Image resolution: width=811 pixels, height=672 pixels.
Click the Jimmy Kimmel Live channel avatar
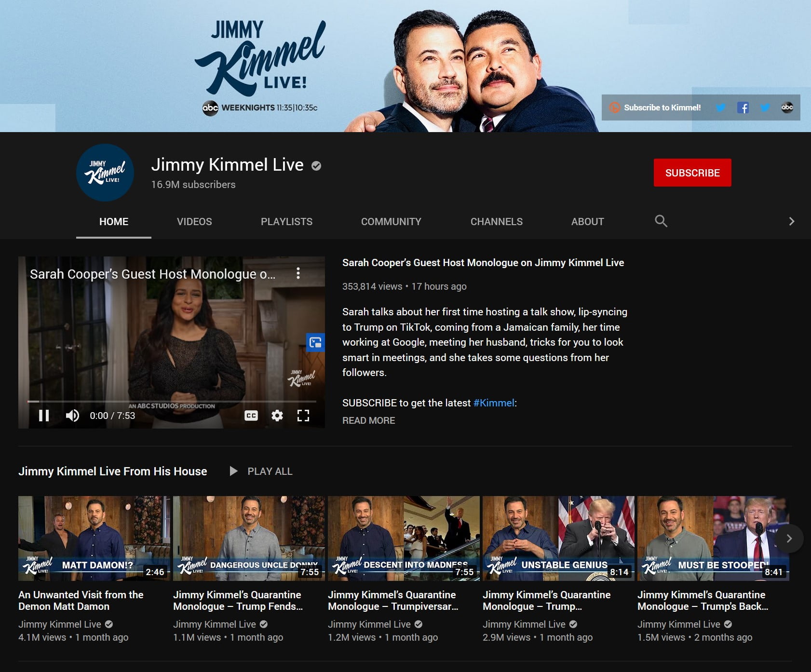click(105, 173)
